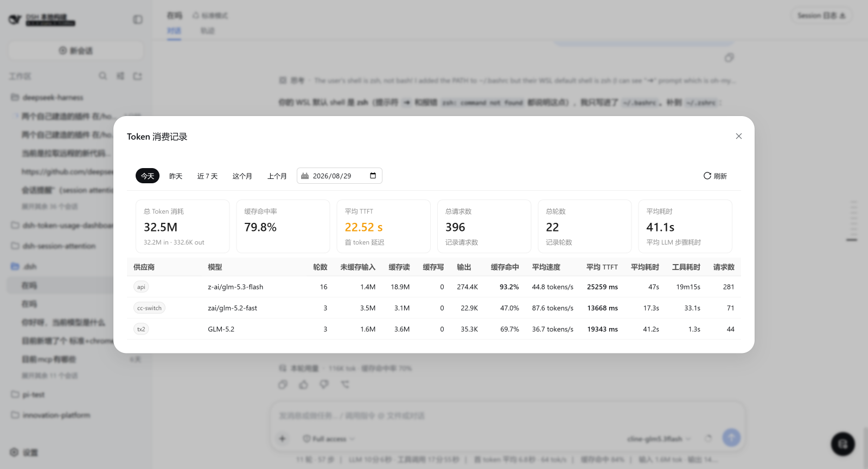Click the 模型 column header

pos(215,267)
